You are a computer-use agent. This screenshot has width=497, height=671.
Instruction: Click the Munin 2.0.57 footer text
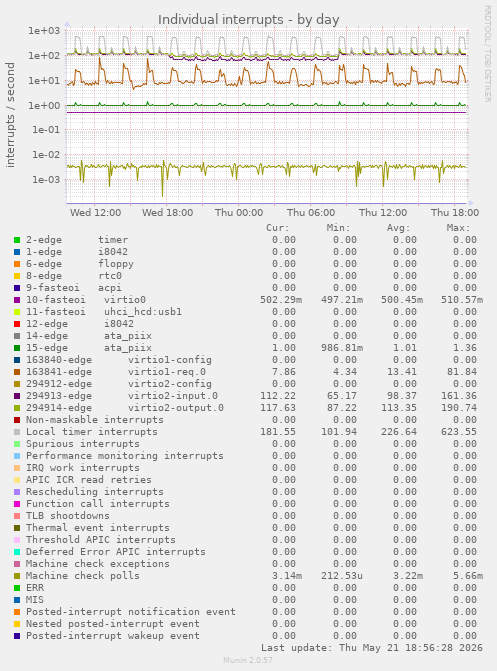[x=248, y=660]
